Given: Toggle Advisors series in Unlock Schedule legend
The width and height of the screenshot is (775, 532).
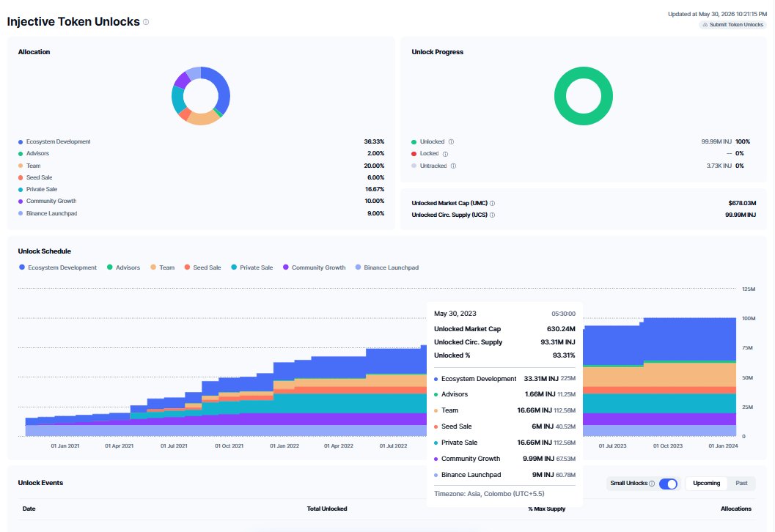Looking at the screenshot, I should pyautogui.click(x=124, y=267).
